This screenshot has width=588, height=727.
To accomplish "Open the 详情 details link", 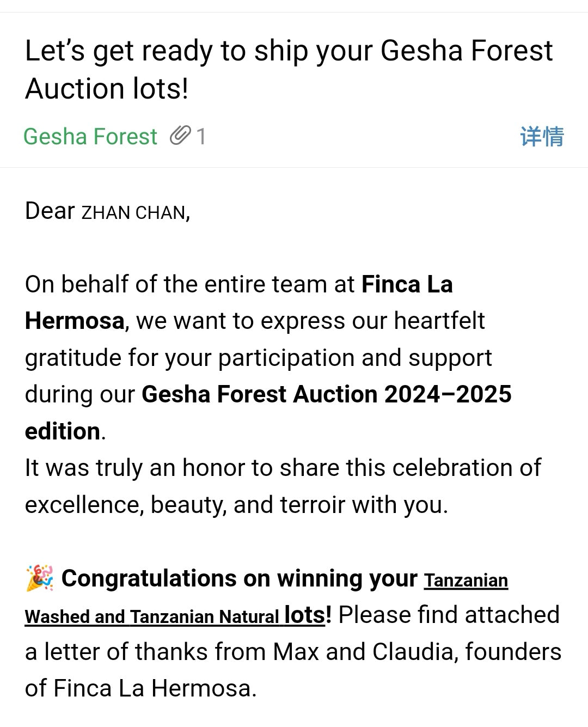I will coord(542,136).
